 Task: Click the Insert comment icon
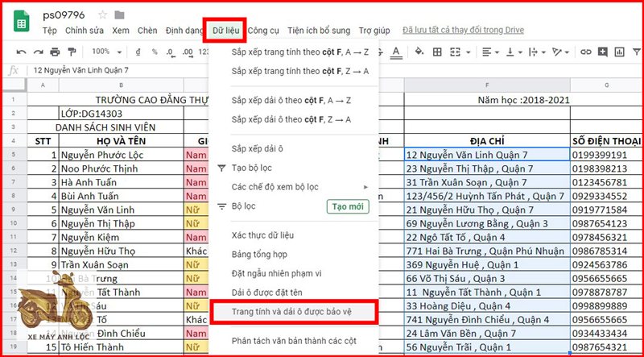tap(602, 52)
